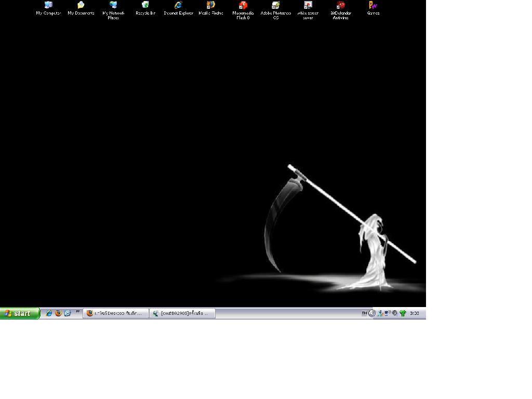Select the Recycle Bin icon

(x=145, y=8)
